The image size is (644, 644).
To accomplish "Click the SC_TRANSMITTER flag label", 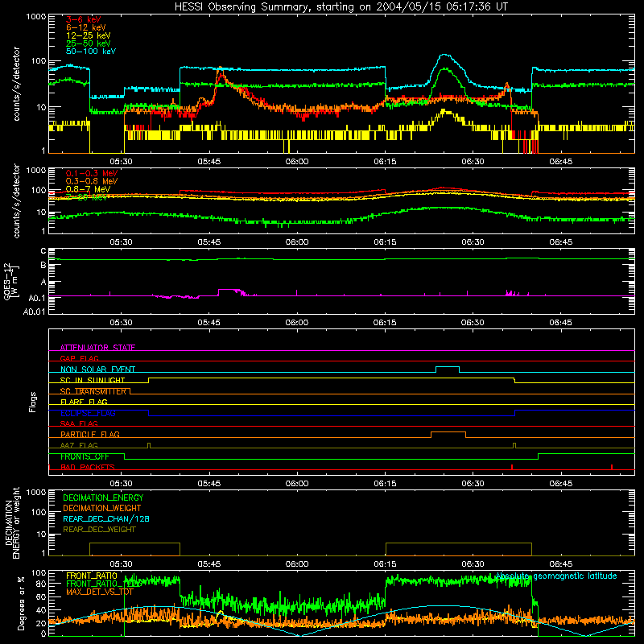I will pos(93,391).
